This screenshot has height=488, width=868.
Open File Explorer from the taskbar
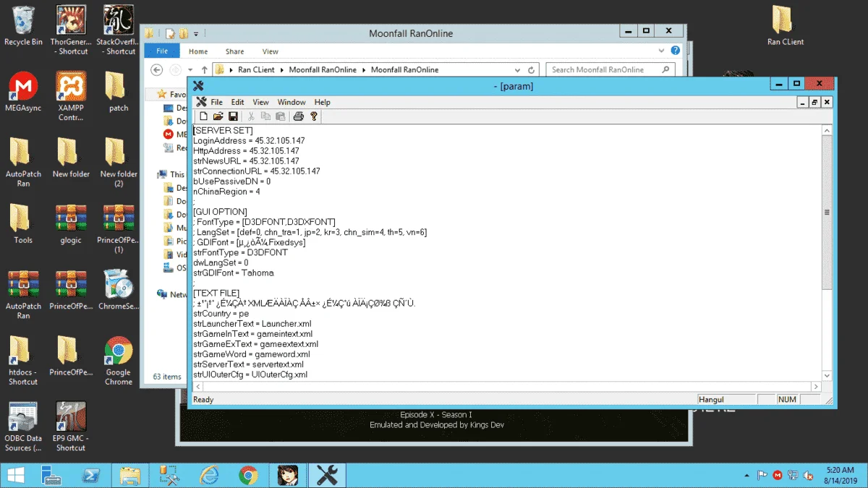[130, 475]
